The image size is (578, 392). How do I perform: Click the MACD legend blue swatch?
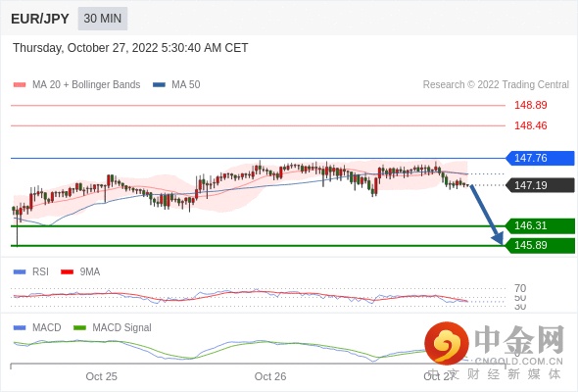point(20,328)
